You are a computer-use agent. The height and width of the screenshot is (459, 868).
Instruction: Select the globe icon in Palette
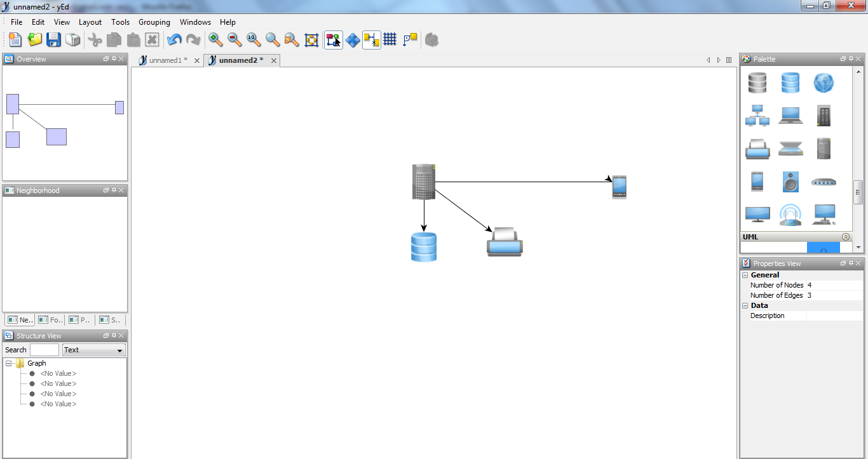824,83
